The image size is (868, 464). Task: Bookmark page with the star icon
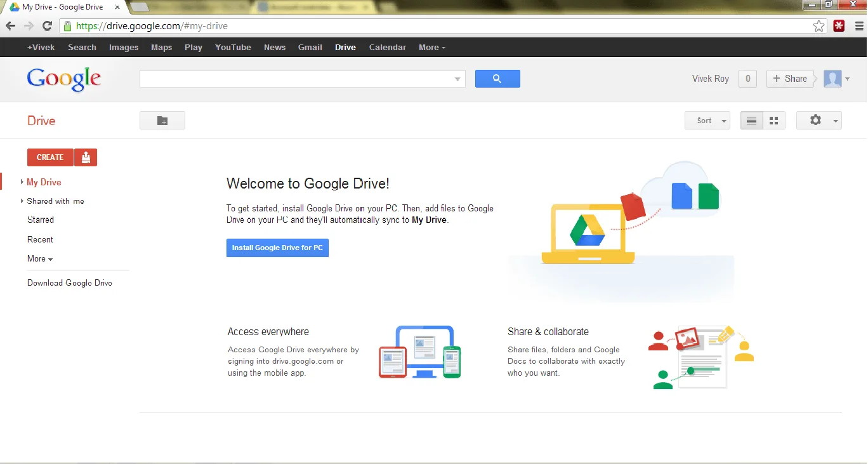pos(819,26)
